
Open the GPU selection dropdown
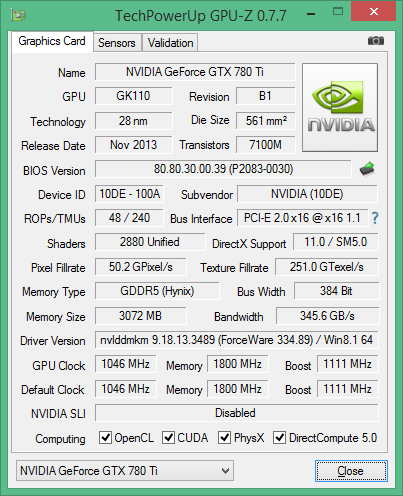pyautogui.click(x=125, y=470)
